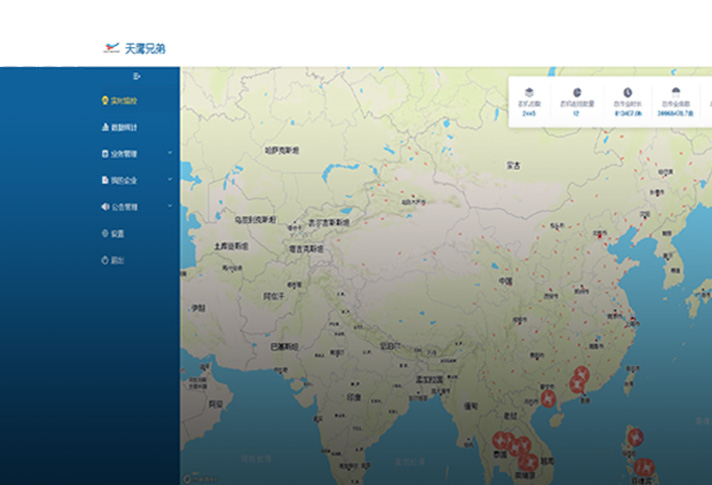Click the 土库曼斯坦 map label
The image size is (712, 485).
point(231,247)
